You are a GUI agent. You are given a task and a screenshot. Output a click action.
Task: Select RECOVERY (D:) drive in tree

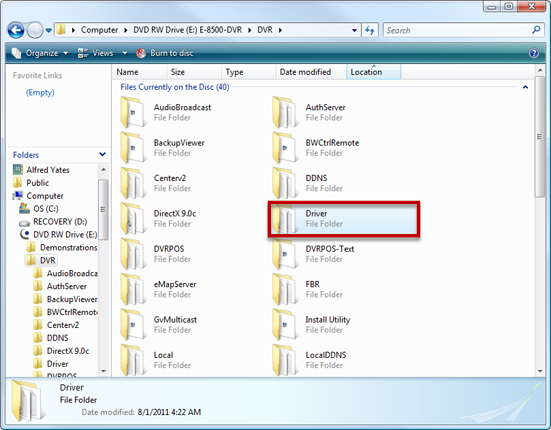(53, 222)
